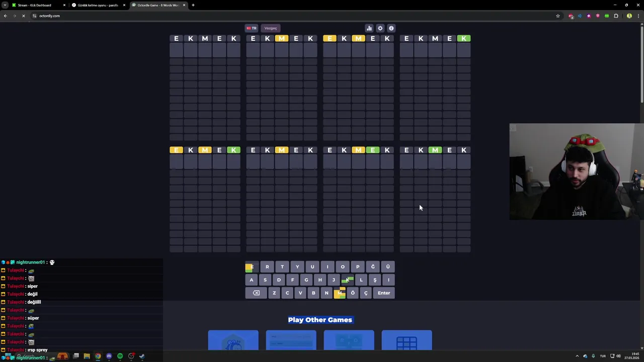The width and height of the screenshot is (644, 362).
Task: Open a new browser tab
Action: pos(193,5)
